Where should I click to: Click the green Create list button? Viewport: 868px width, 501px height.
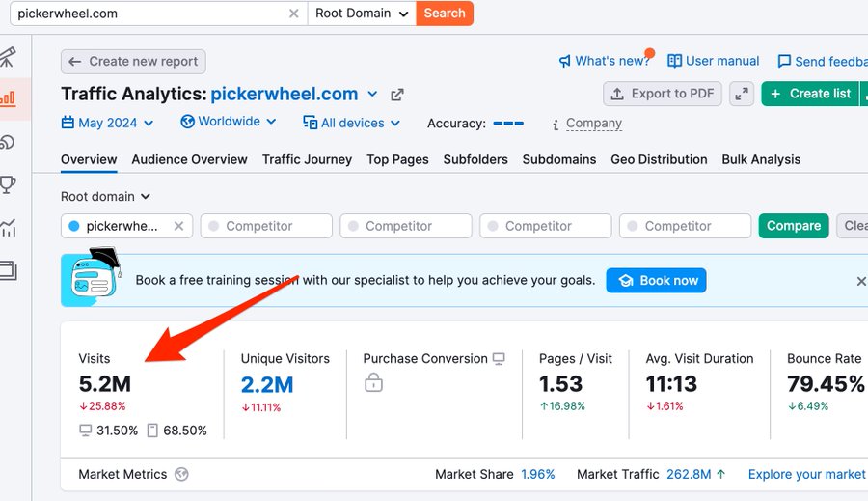pyautogui.click(x=810, y=94)
